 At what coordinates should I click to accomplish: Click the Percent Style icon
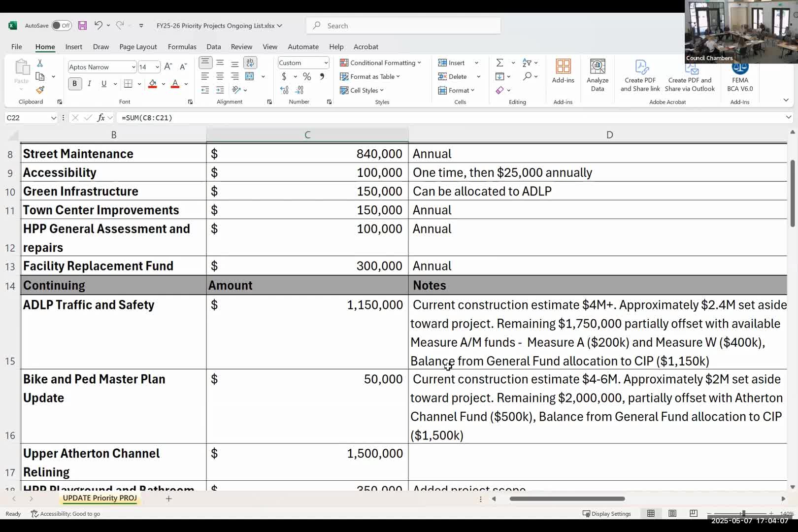(307, 76)
